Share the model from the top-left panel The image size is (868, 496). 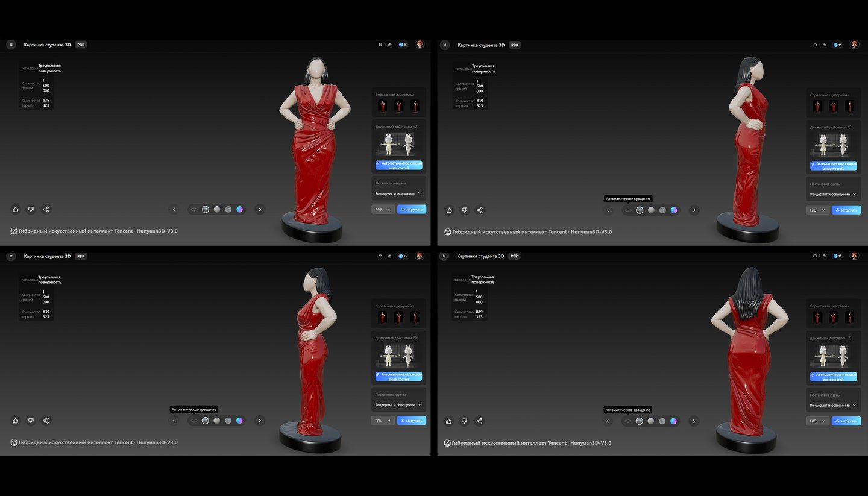46,209
